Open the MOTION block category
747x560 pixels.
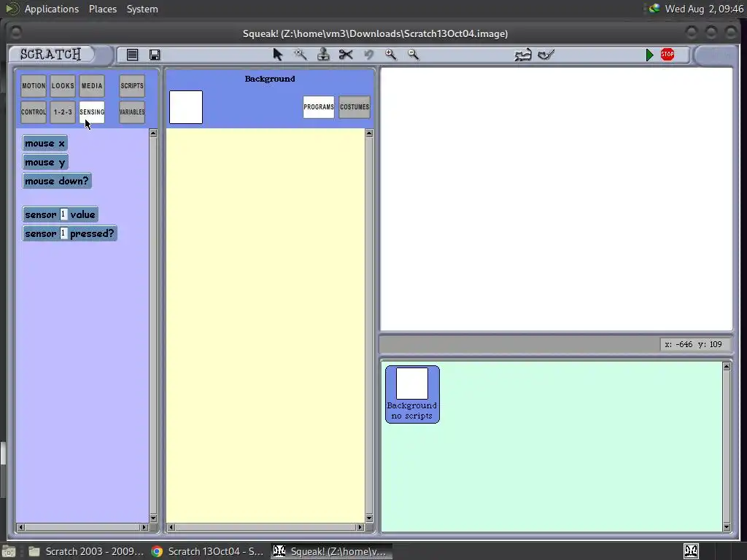34,86
